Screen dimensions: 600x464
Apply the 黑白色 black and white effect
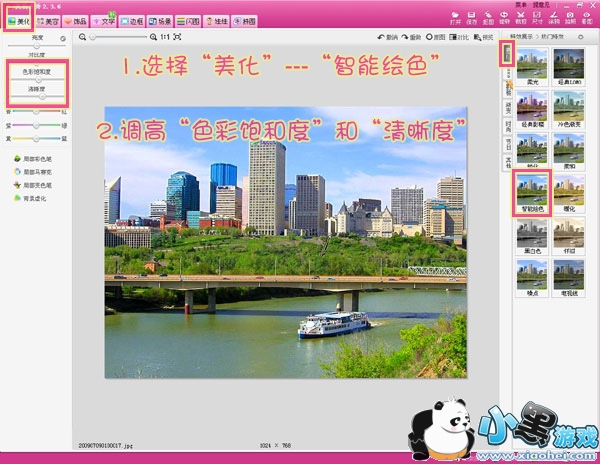[x=532, y=236]
